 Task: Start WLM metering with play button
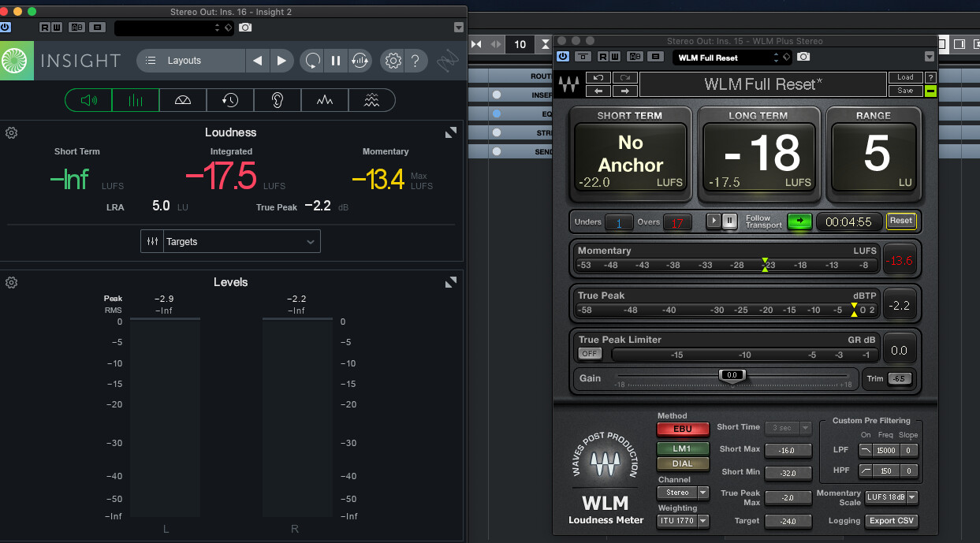click(x=714, y=221)
